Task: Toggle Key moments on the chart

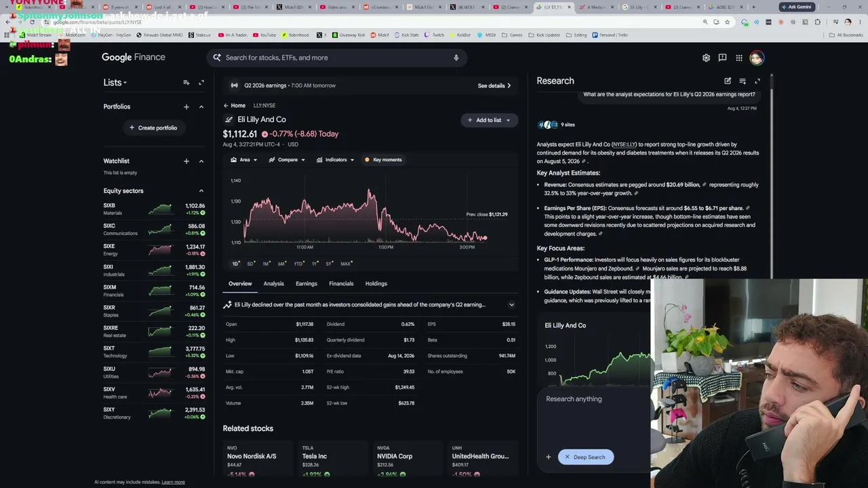Action: click(x=383, y=160)
